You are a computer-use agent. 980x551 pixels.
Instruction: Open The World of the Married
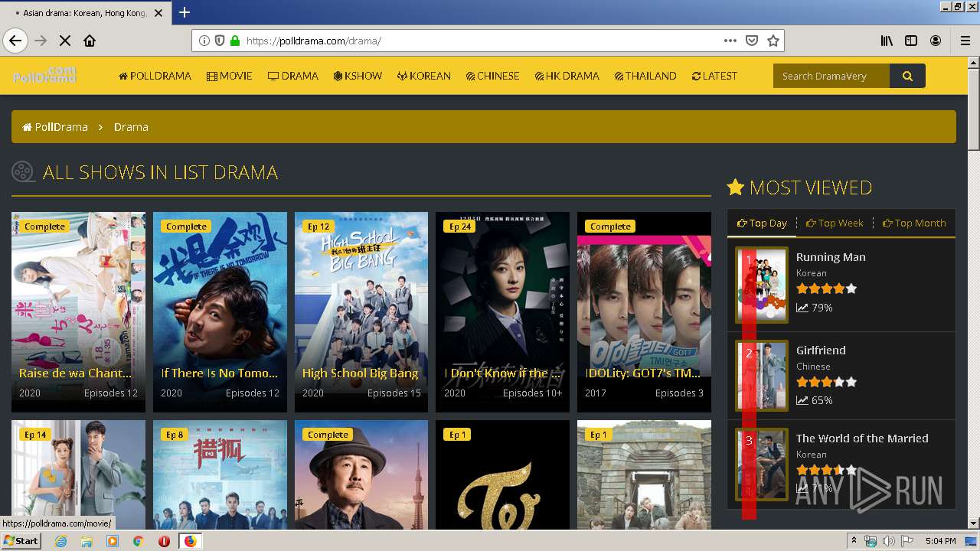pyautogui.click(x=862, y=438)
